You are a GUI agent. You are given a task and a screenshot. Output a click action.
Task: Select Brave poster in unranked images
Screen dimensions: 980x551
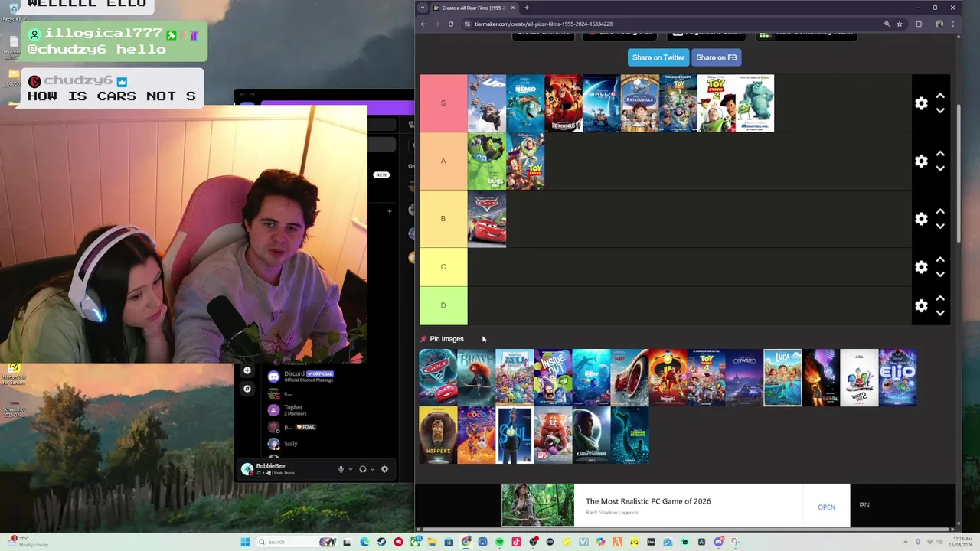coord(476,377)
